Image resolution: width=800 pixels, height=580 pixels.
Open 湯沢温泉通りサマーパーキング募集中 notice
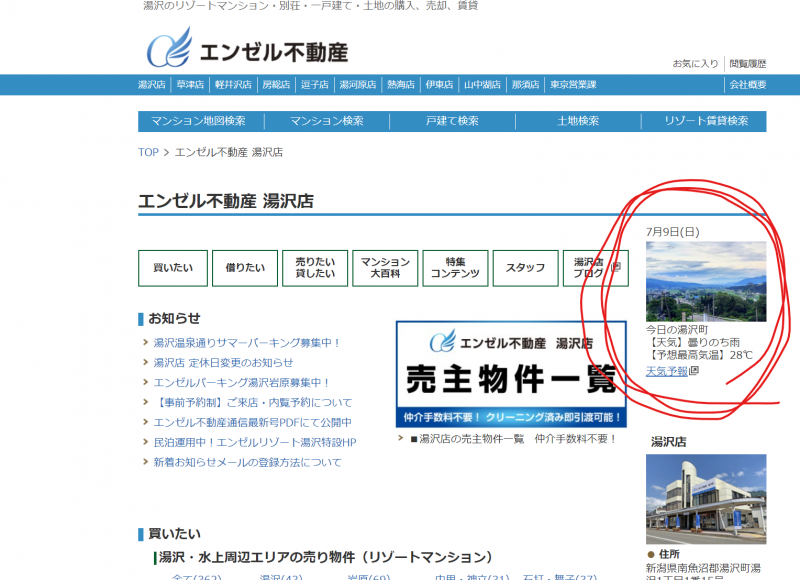click(247, 343)
